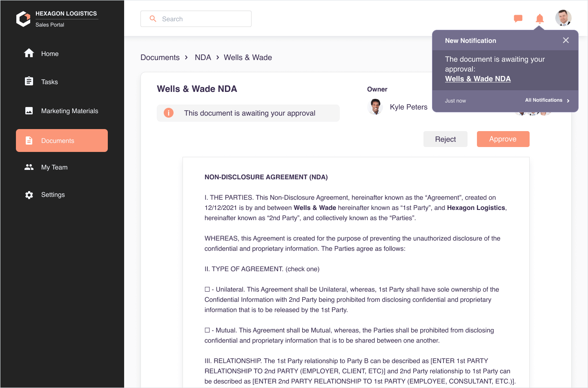Click the Search input field
Image resolution: width=588 pixels, height=388 pixels.
[196, 19]
